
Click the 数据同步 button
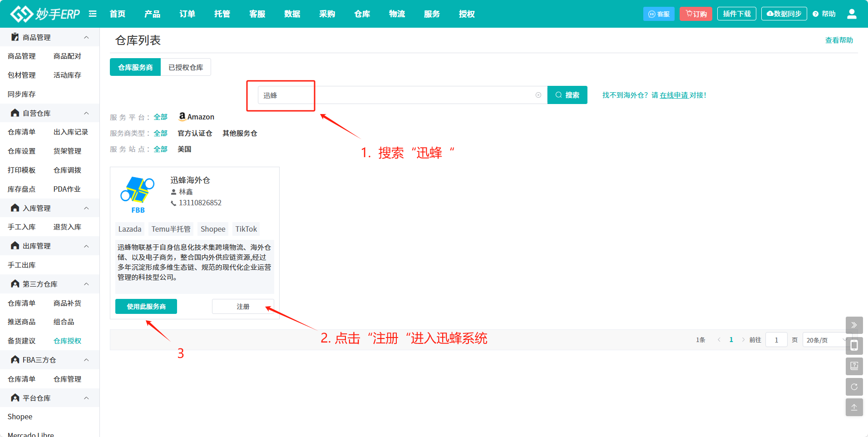pos(784,14)
